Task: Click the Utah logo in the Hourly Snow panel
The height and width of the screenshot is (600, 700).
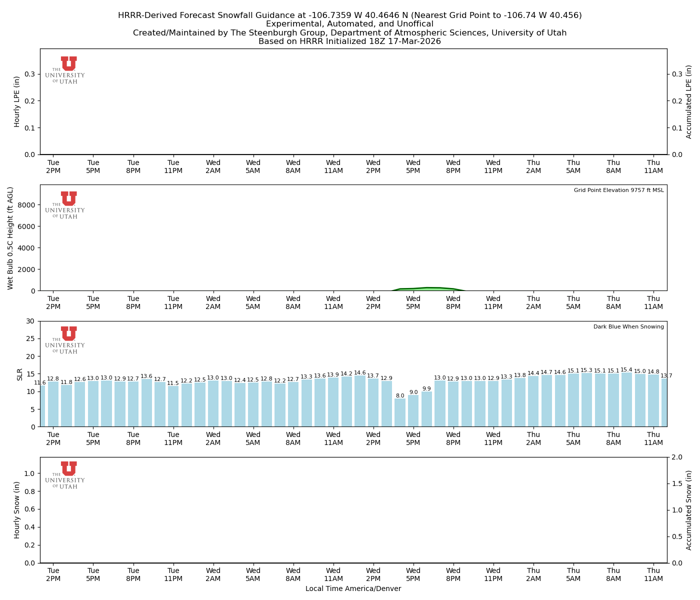Action: [x=68, y=475]
